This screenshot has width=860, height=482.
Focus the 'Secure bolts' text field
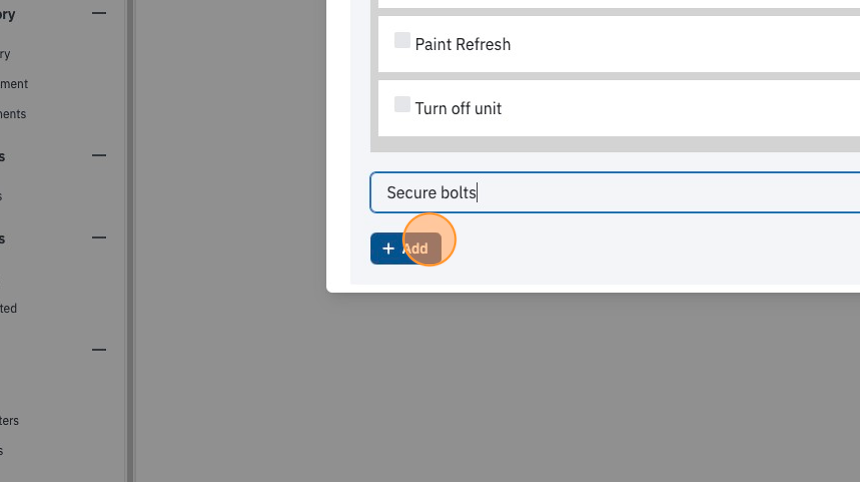click(615, 192)
